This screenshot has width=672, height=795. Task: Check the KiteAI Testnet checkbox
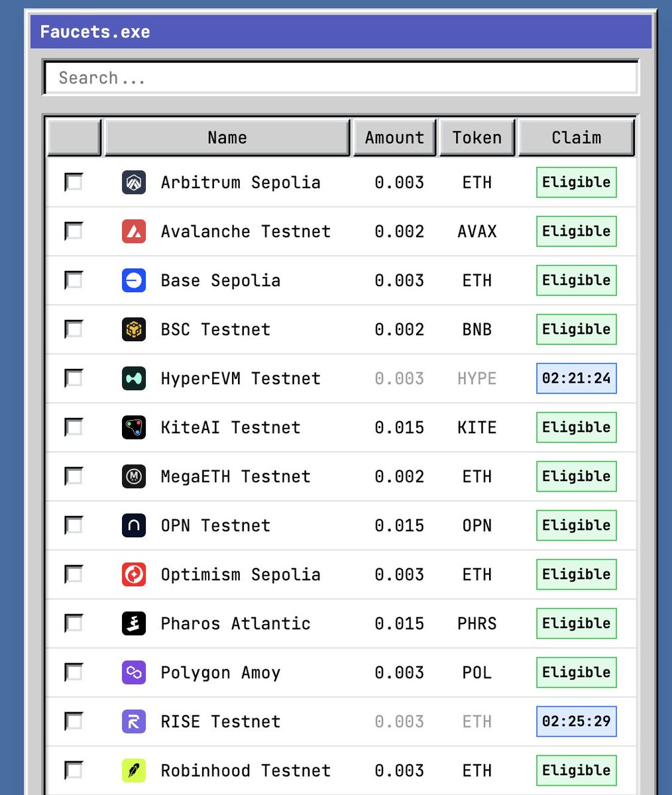(74, 427)
